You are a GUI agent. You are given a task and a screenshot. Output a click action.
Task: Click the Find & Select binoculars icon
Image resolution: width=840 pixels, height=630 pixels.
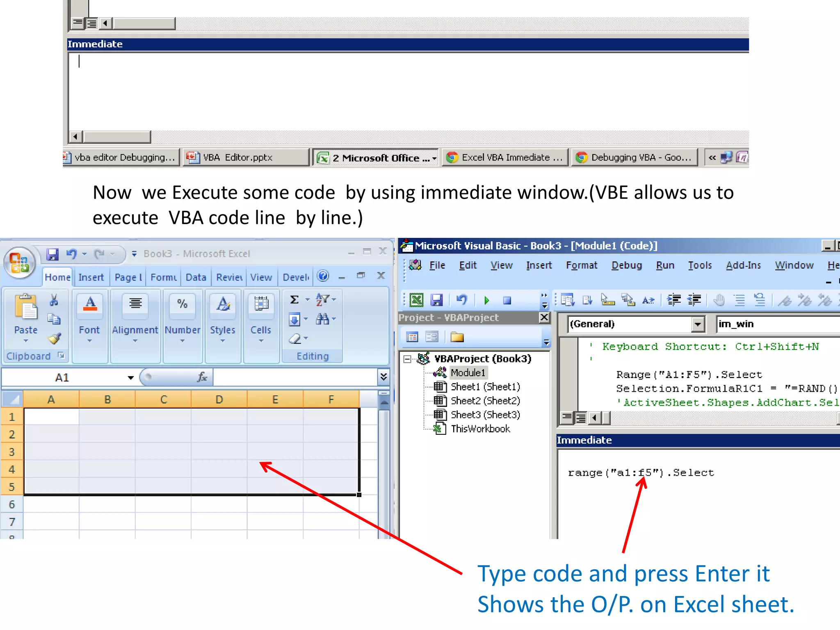point(322,319)
